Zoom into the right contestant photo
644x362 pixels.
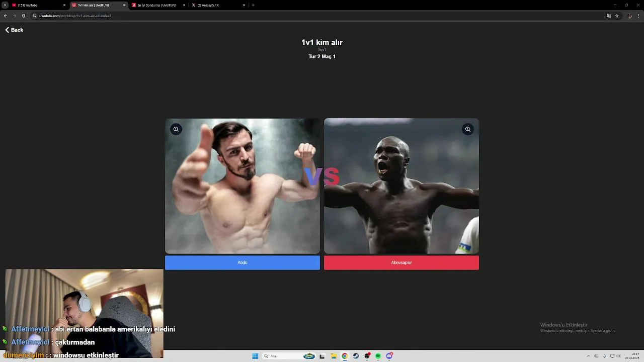468,129
